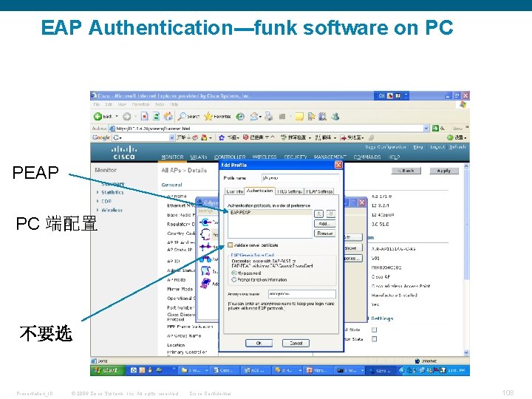Image resolution: width=532 pixels, height=399 pixels.
Task: Click the IE Stop icon
Action: (145, 117)
